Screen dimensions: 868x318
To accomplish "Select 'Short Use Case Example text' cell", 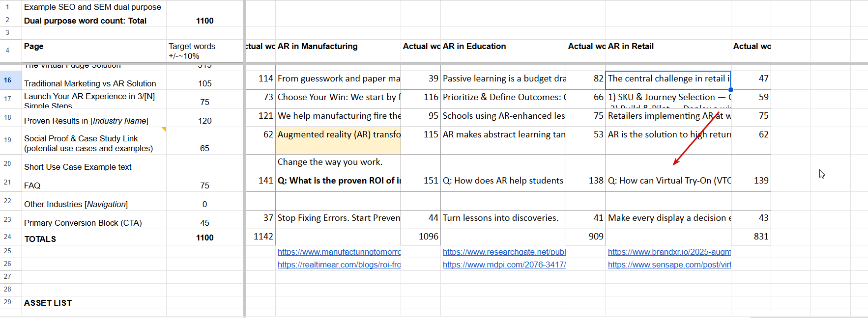I will 94,164.
